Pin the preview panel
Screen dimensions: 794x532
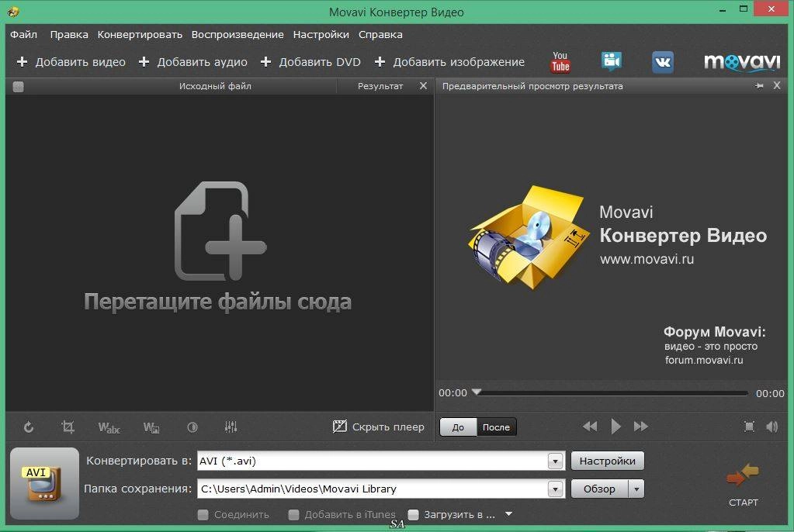tap(759, 86)
